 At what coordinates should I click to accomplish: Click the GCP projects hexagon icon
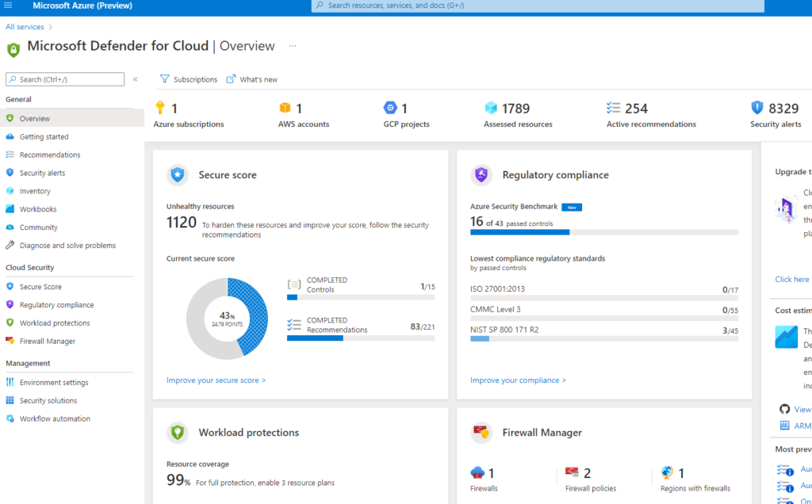pyautogui.click(x=390, y=108)
